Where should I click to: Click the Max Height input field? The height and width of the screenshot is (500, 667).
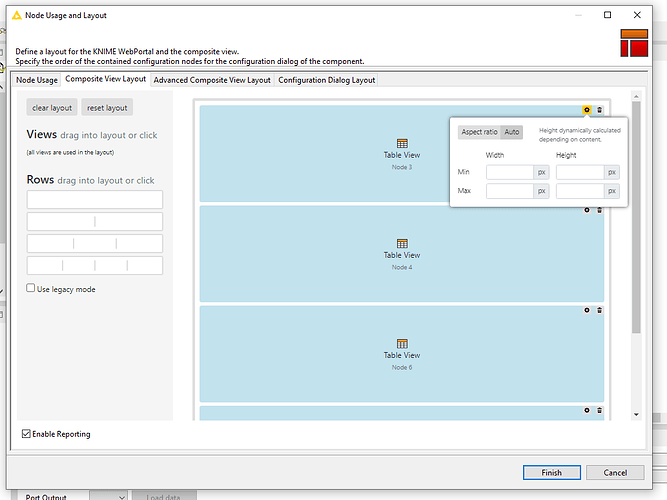pos(580,191)
